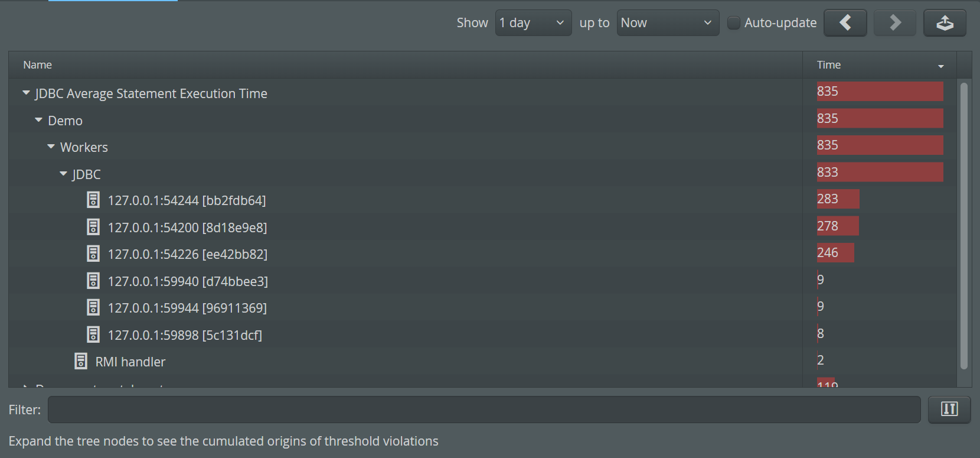This screenshot has width=980, height=458.
Task: Click the export upload icon button
Action: pyautogui.click(x=945, y=23)
